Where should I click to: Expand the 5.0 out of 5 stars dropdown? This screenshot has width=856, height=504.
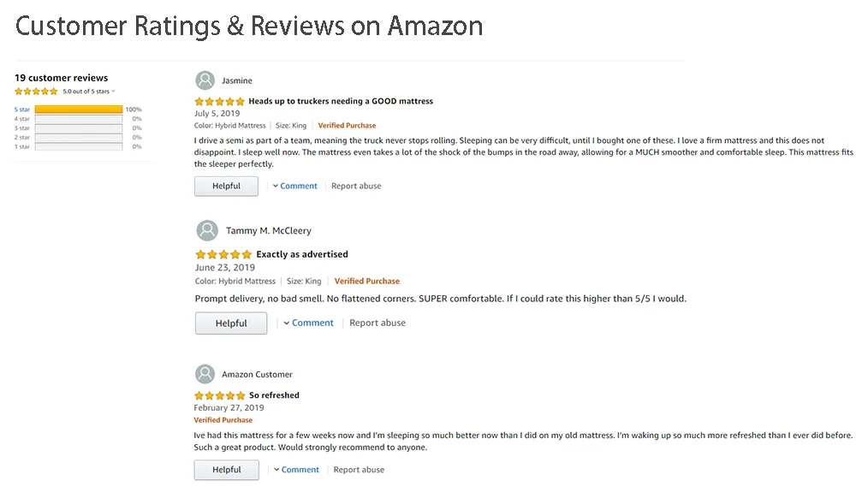pos(113,92)
